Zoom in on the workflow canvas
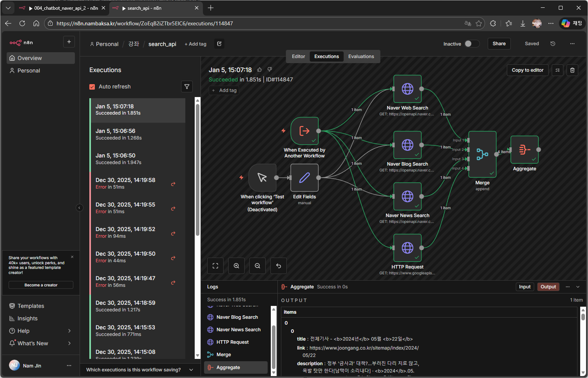The width and height of the screenshot is (588, 378). pos(236,266)
